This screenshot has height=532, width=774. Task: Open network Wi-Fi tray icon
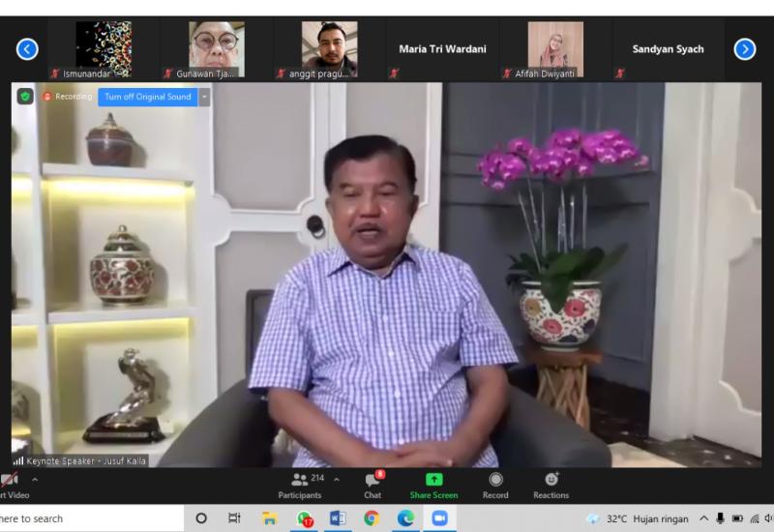pyautogui.click(x=755, y=518)
